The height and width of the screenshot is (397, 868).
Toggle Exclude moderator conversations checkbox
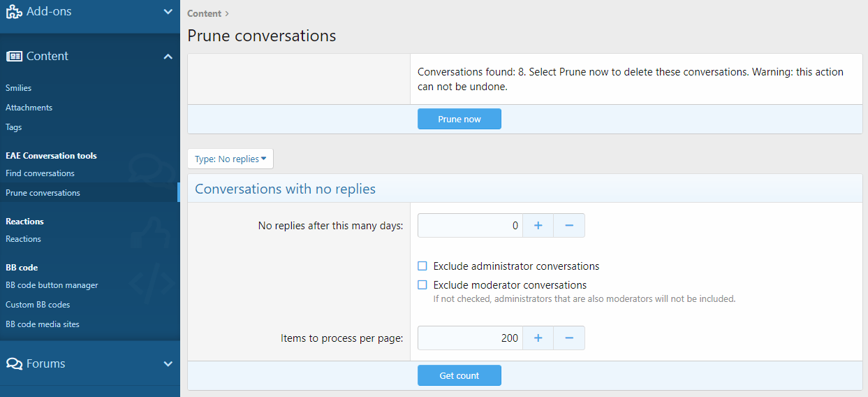pos(422,285)
